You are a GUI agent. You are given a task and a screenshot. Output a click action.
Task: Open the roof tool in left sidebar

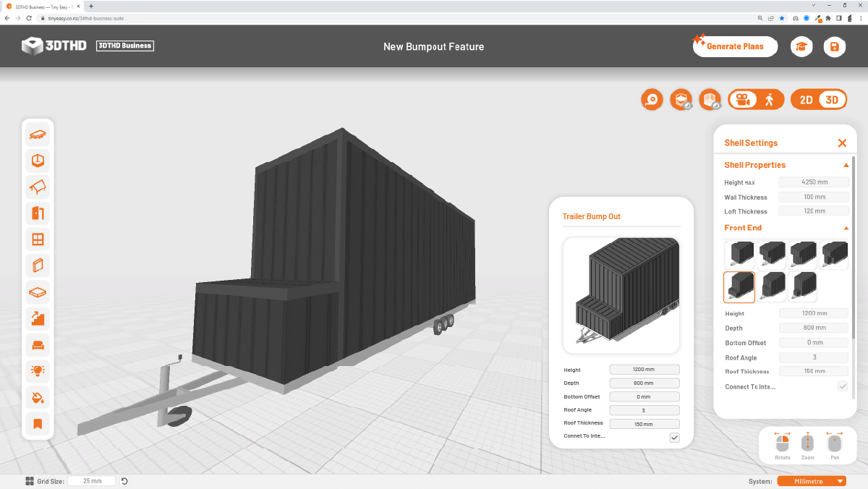point(38,187)
